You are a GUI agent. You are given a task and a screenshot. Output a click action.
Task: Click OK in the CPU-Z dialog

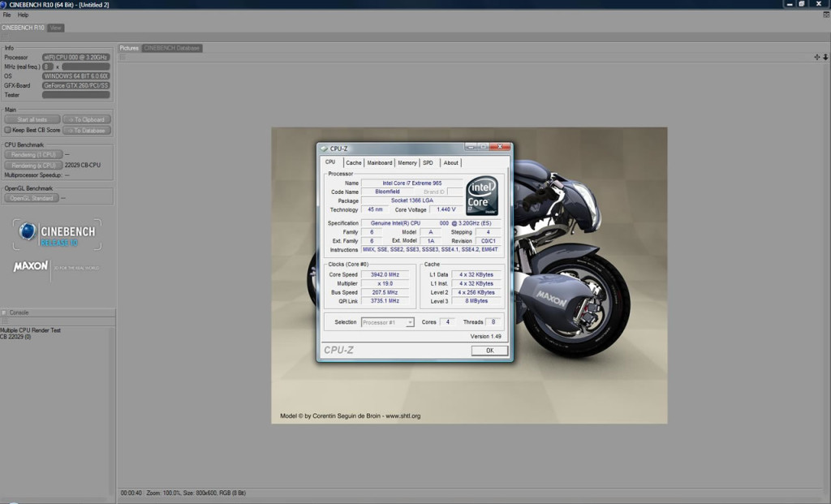pos(489,351)
